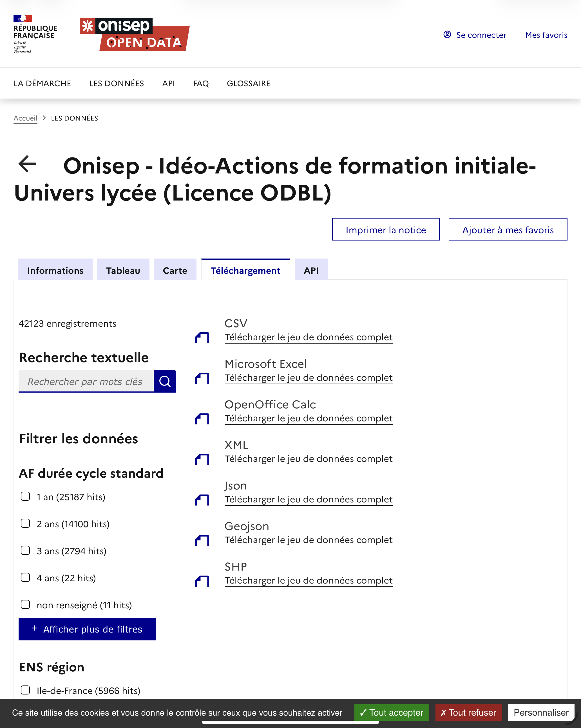Click the Onisep Open Data logo
This screenshot has height=728, width=581.
click(x=134, y=34)
